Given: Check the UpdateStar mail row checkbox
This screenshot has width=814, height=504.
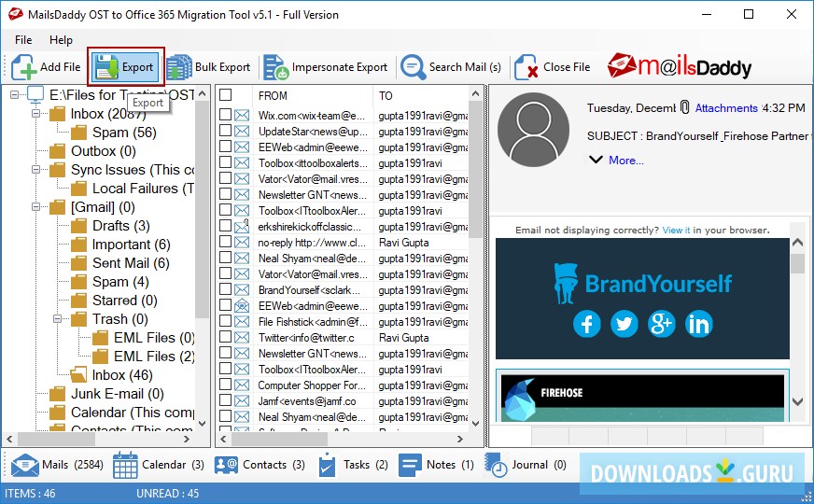Looking at the screenshot, I should tap(225, 131).
